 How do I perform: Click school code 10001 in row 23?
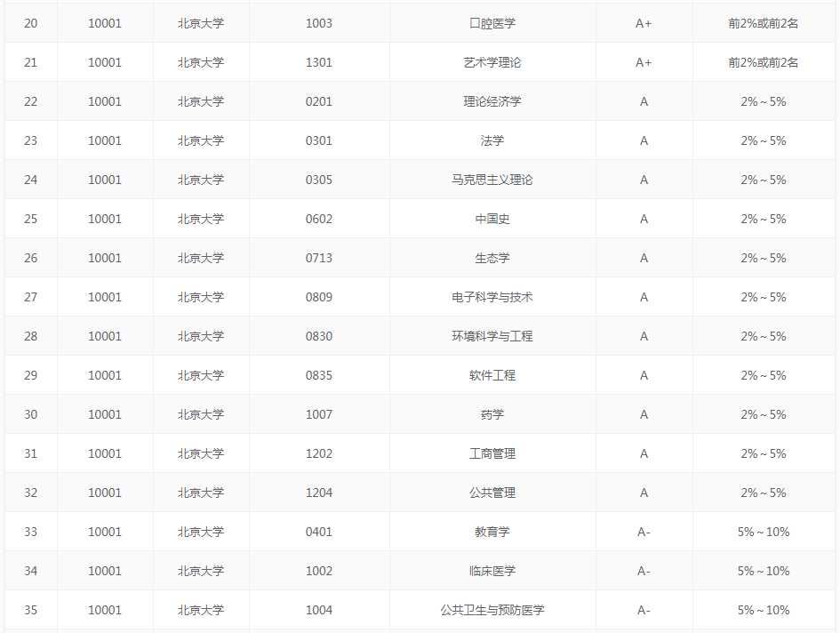click(x=105, y=140)
